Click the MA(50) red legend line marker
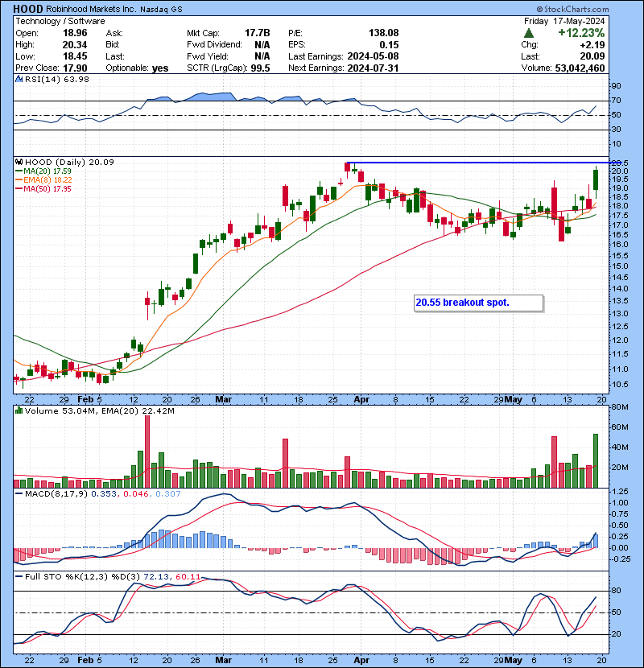The height and width of the screenshot is (668, 644). pyautogui.click(x=19, y=189)
